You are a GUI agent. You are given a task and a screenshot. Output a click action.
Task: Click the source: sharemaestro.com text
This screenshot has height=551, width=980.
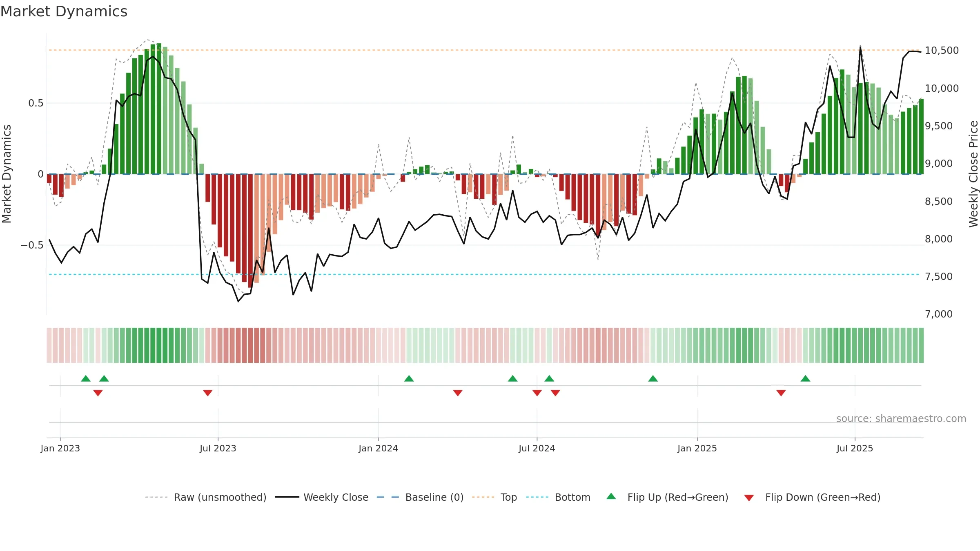pyautogui.click(x=901, y=418)
